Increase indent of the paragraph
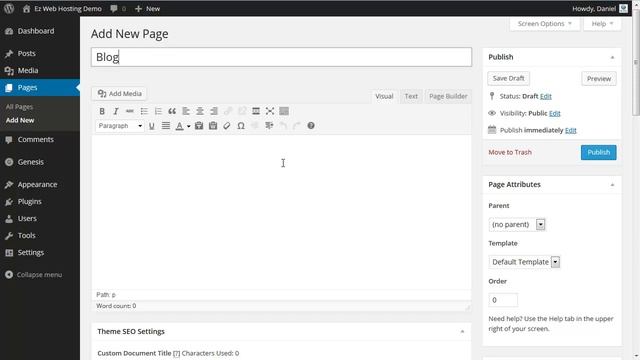The height and width of the screenshot is (360, 640). point(269,126)
